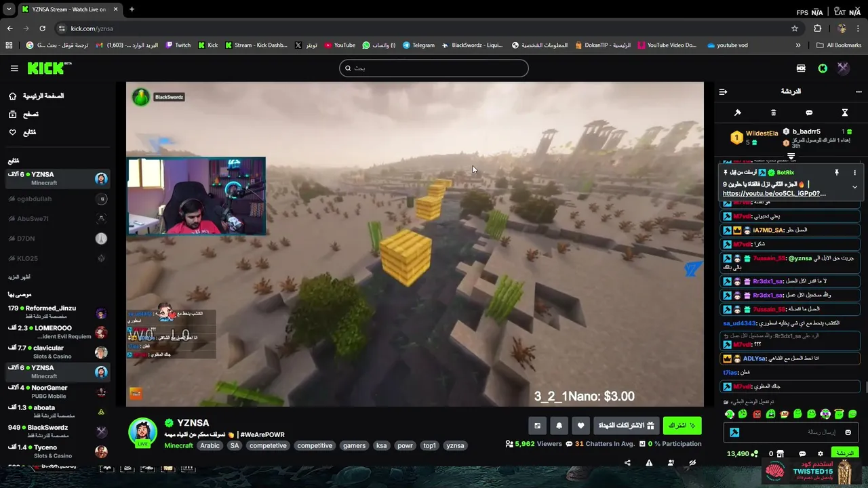Image resolution: width=868 pixels, height=488 pixels.
Task: Click the speech bubble icon in chat toolbar
Action: pos(809,113)
